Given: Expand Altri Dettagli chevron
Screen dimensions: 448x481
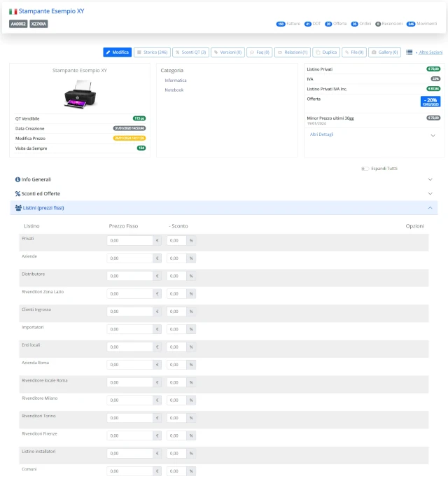Looking at the screenshot, I should [x=433, y=135].
